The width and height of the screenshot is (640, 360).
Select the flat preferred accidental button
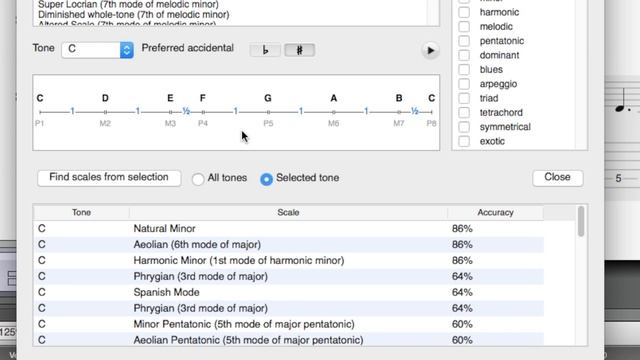click(x=265, y=50)
